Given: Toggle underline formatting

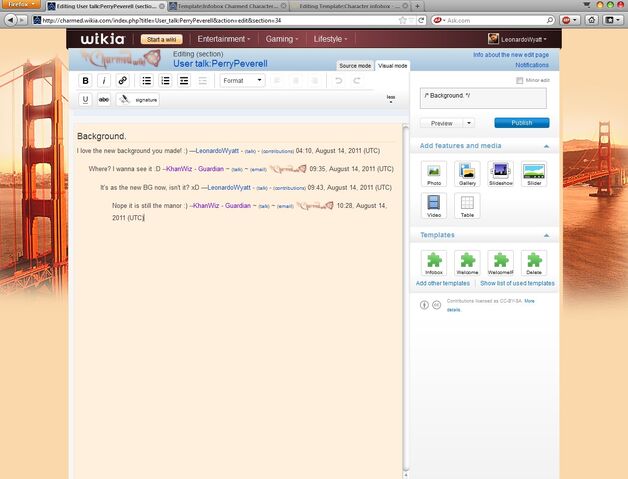Looking at the screenshot, I should point(85,99).
